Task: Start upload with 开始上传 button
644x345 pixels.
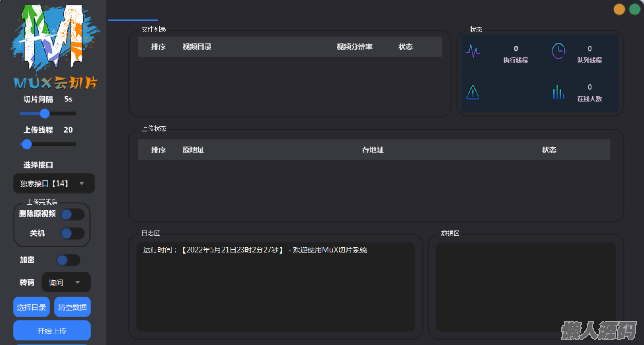Action: pos(52,331)
